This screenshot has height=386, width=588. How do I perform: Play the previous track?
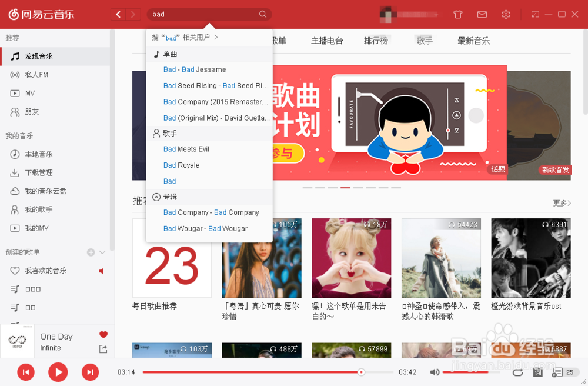coord(26,372)
